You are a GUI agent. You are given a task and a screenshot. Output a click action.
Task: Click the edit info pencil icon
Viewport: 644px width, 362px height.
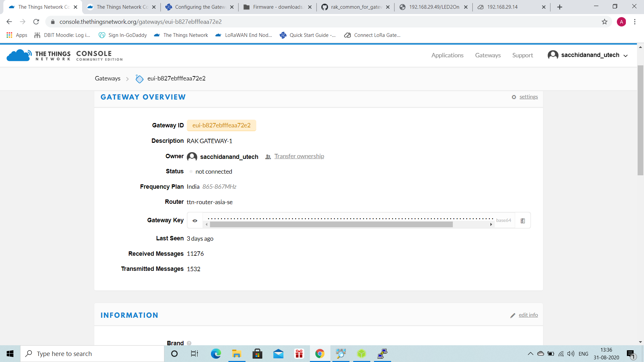513,315
